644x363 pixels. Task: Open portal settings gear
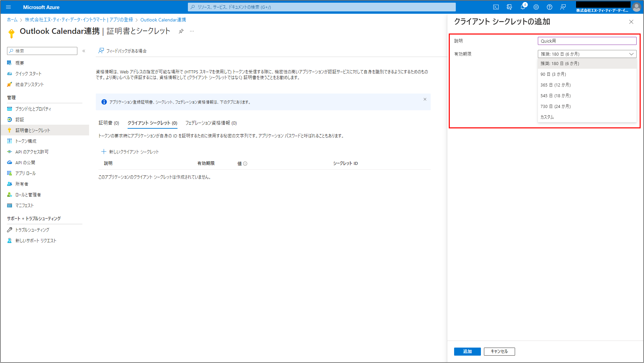536,7
